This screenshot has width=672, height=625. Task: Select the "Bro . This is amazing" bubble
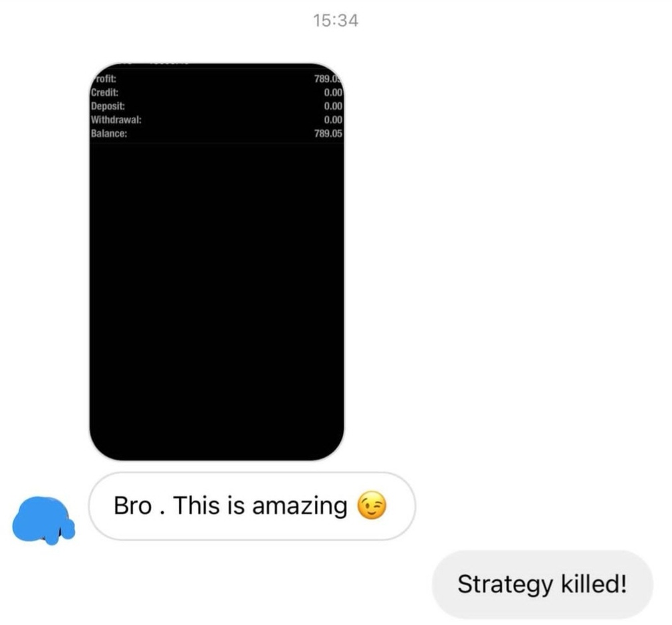pyautogui.click(x=252, y=506)
